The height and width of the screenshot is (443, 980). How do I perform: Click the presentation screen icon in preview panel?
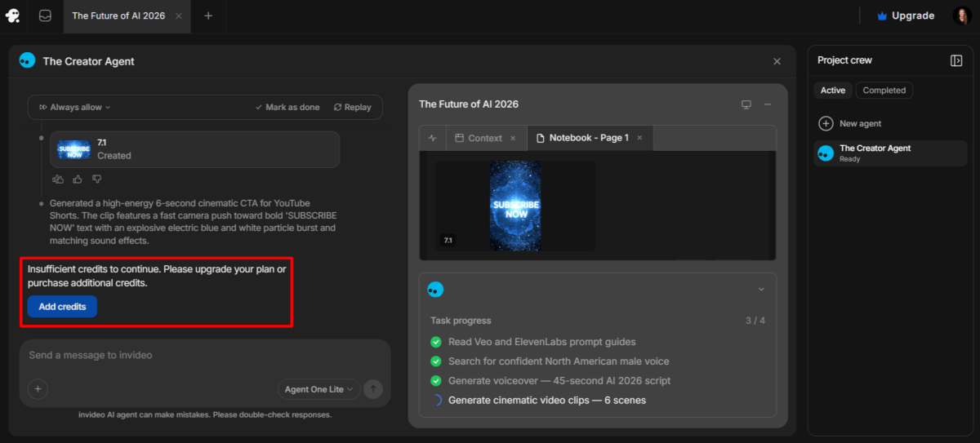point(746,104)
